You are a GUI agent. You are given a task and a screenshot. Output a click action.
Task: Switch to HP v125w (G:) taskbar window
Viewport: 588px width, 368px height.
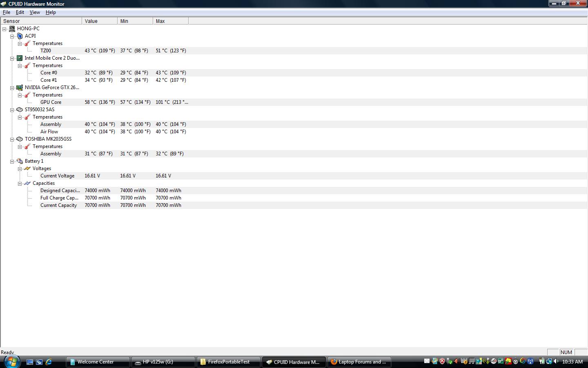pos(163,362)
